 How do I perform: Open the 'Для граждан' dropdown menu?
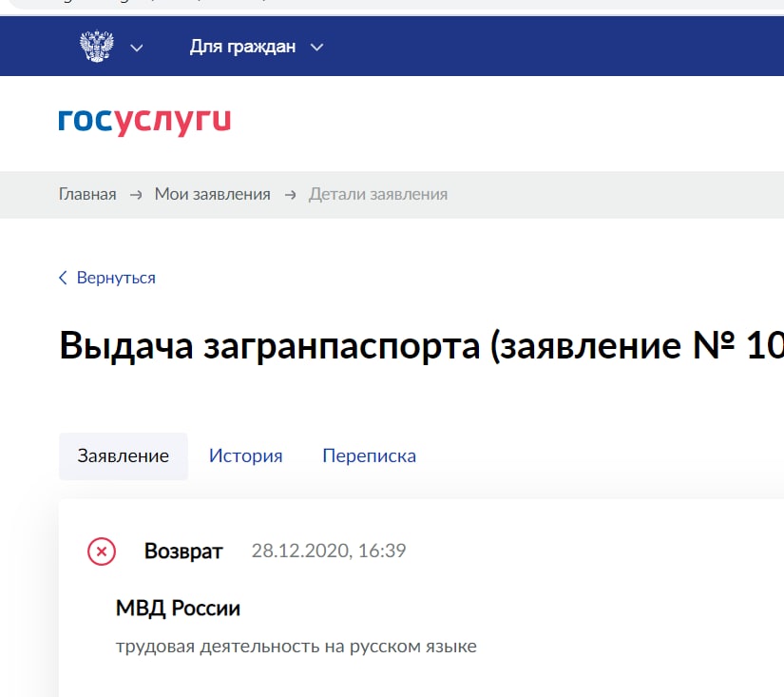coord(257,47)
